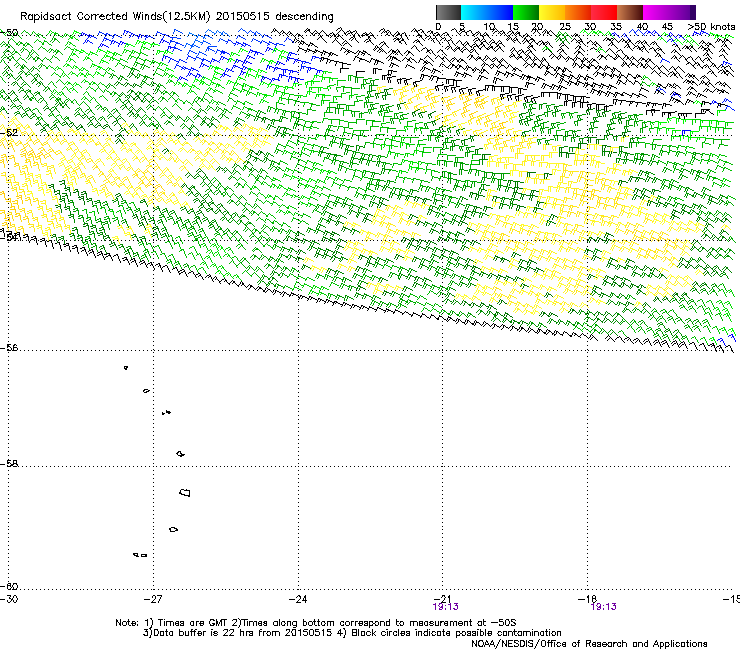Click the '20150515 descending' text in the title
The height and width of the screenshot is (650, 740).
(x=274, y=17)
